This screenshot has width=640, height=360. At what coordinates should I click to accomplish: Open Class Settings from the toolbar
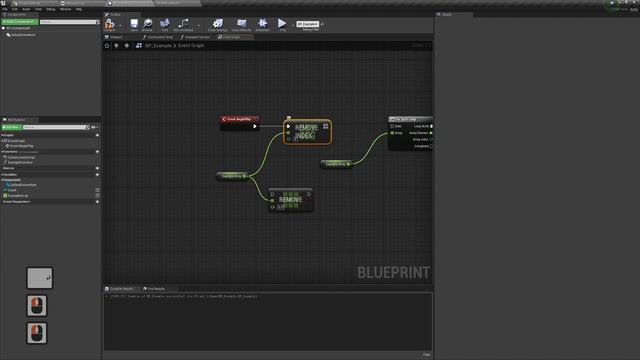pos(218,24)
